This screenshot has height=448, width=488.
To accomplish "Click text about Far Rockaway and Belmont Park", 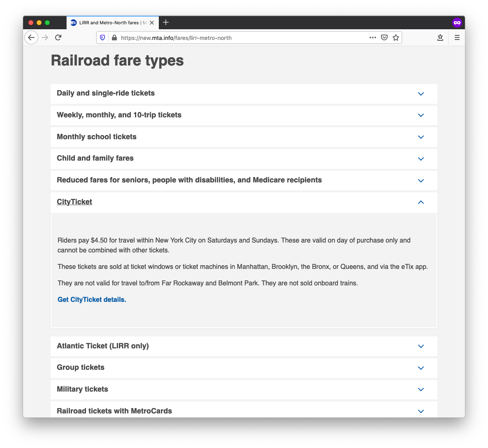I will (208, 283).
